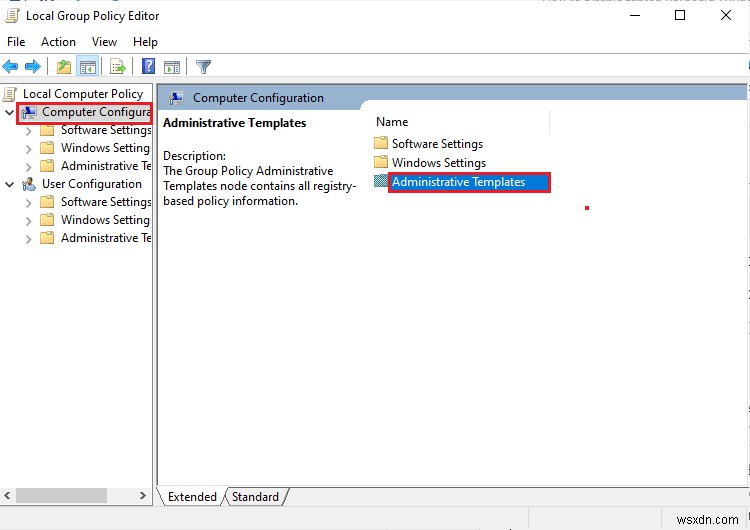Image resolution: width=750 pixels, height=530 pixels.
Task: Collapse the User Configuration tree node
Action: coord(10,184)
